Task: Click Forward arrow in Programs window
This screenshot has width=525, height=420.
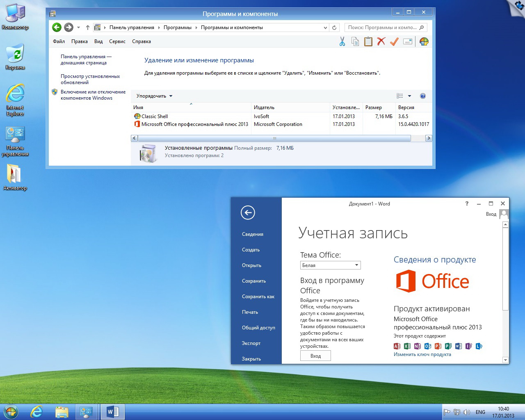Action: (x=68, y=27)
